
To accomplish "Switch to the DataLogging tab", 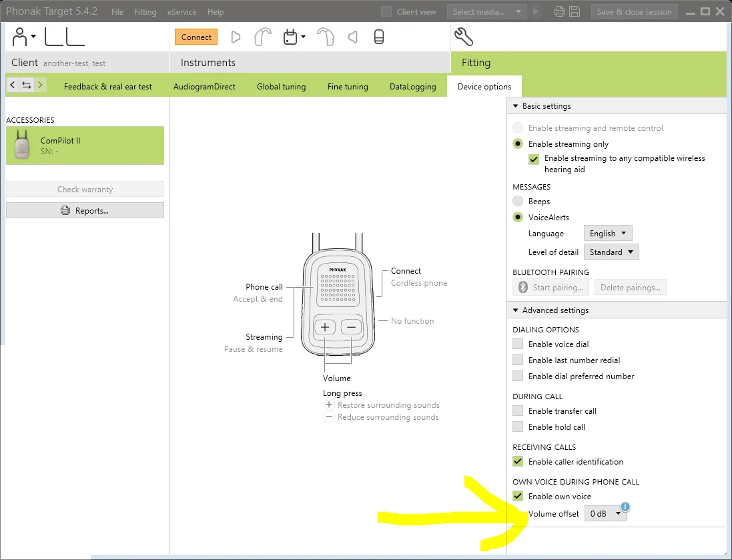I will click(x=412, y=86).
